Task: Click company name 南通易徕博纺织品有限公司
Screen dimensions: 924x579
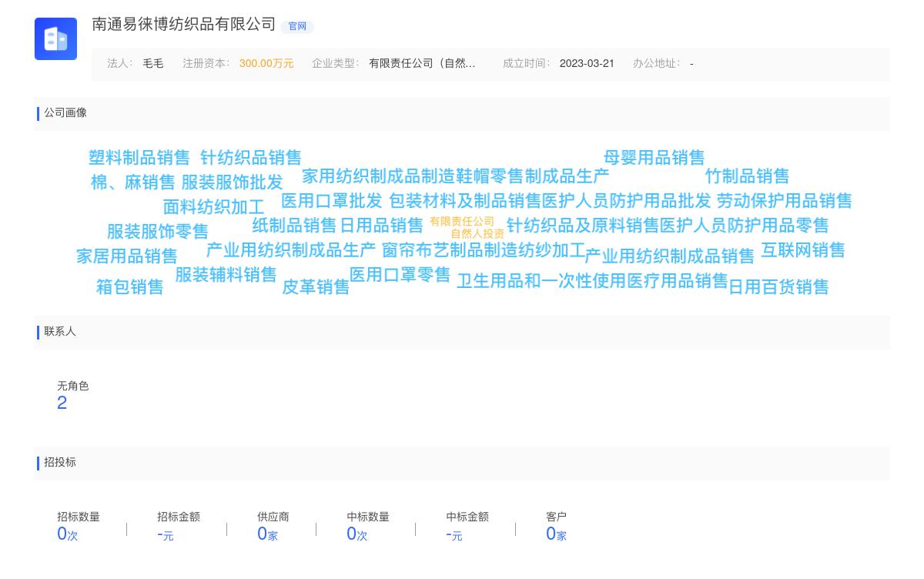Action: tap(183, 25)
